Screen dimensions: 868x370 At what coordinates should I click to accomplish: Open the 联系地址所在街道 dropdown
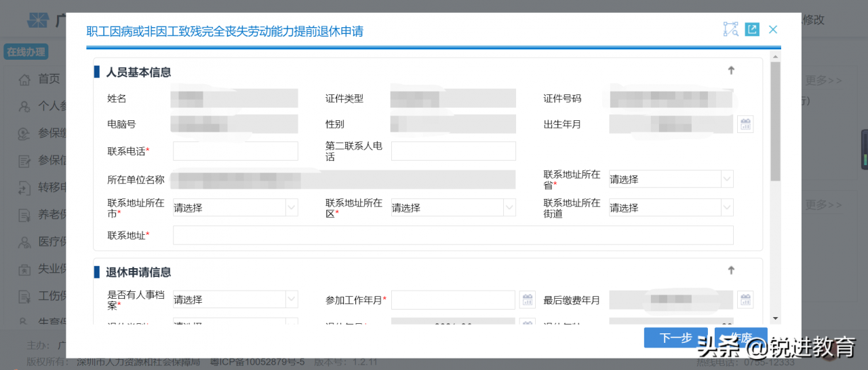coord(671,208)
